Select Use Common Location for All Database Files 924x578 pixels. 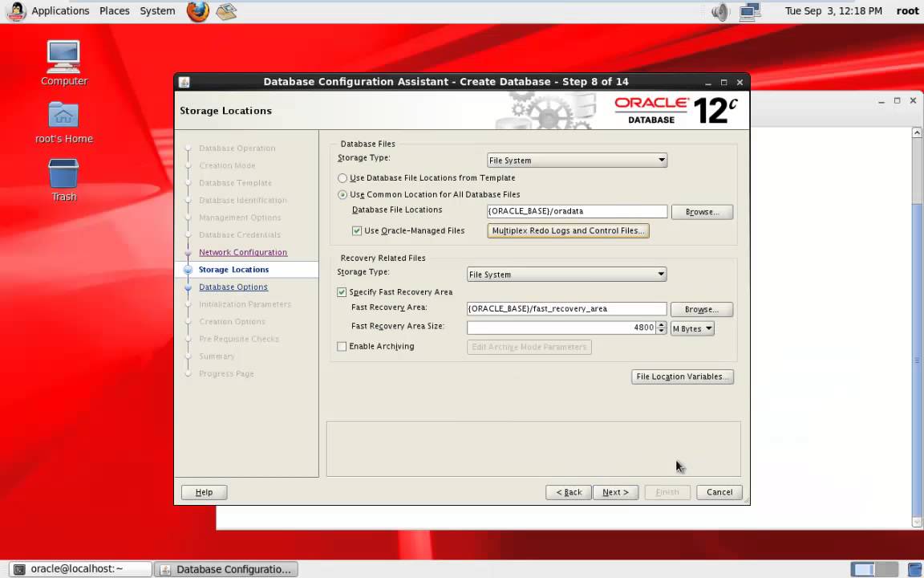342,194
